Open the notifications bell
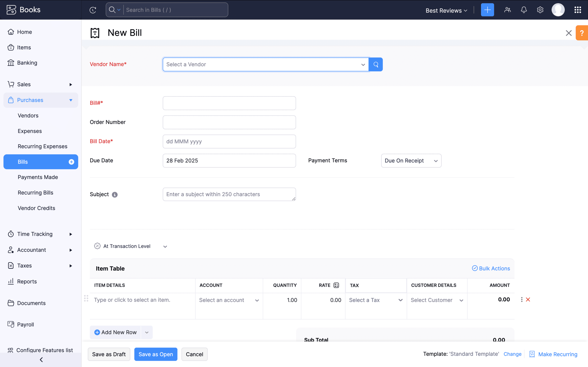 [x=524, y=10]
